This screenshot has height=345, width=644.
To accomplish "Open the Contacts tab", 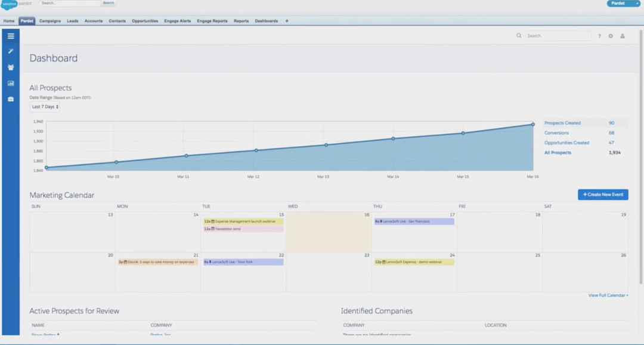I will coord(117,21).
